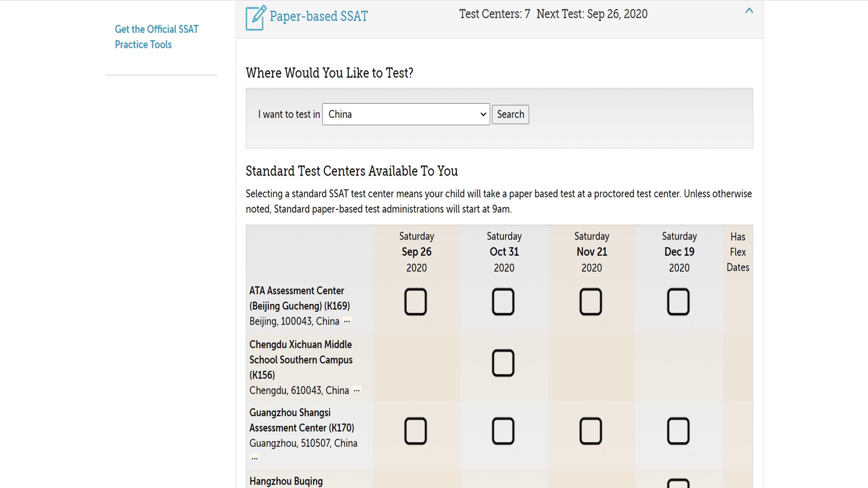Screen dimensions: 868x488
Task: Select Dec 19 for Guangzhou Shangsi Assessment Center
Action: click(x=678, y=431)
